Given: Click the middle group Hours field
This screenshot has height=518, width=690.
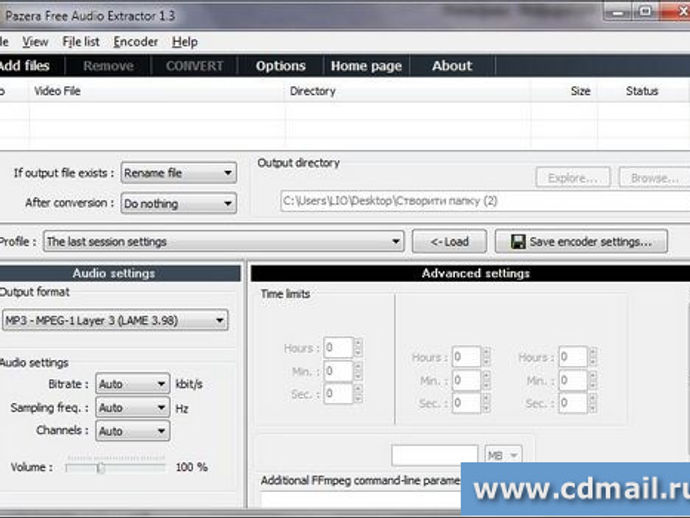Looking at the screenshot, I should [466, 356].
